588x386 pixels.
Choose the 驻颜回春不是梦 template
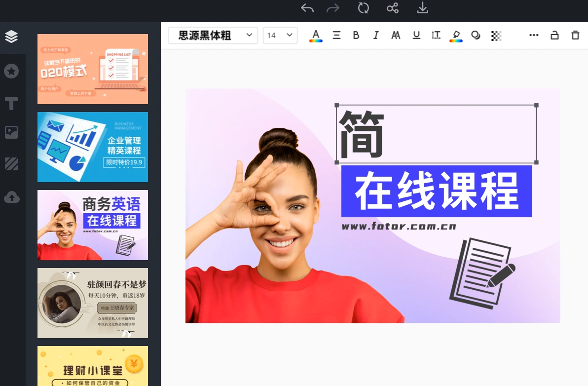(x=93, y=303)
